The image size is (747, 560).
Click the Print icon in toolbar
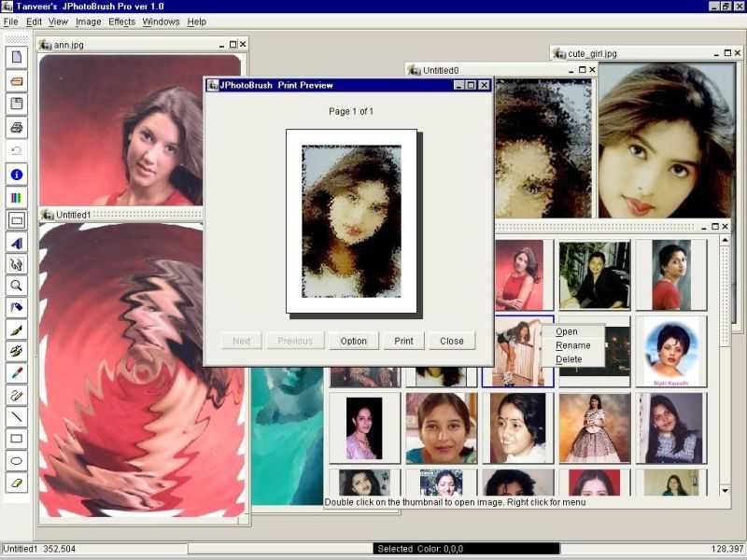[x=17, y=128]
